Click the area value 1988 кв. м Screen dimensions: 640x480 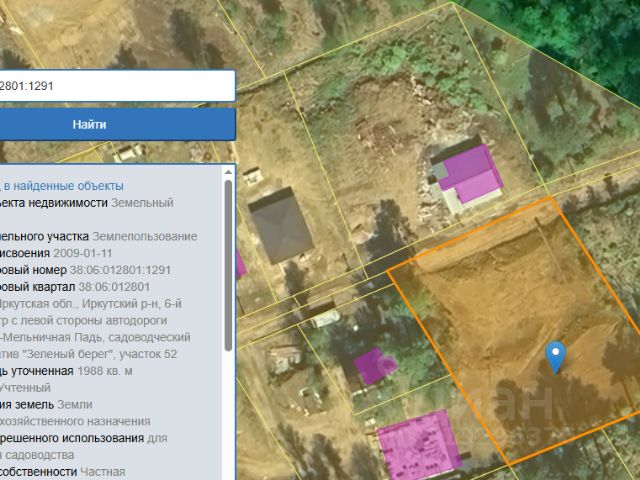coord(104,371)
